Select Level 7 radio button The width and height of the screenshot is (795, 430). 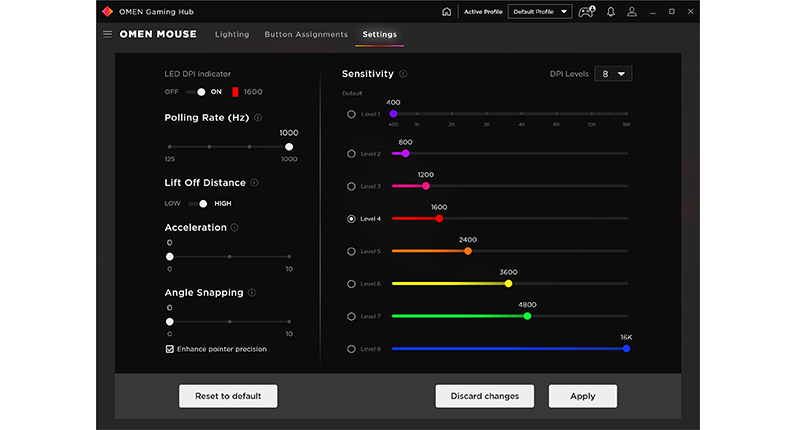pos(351,316)
